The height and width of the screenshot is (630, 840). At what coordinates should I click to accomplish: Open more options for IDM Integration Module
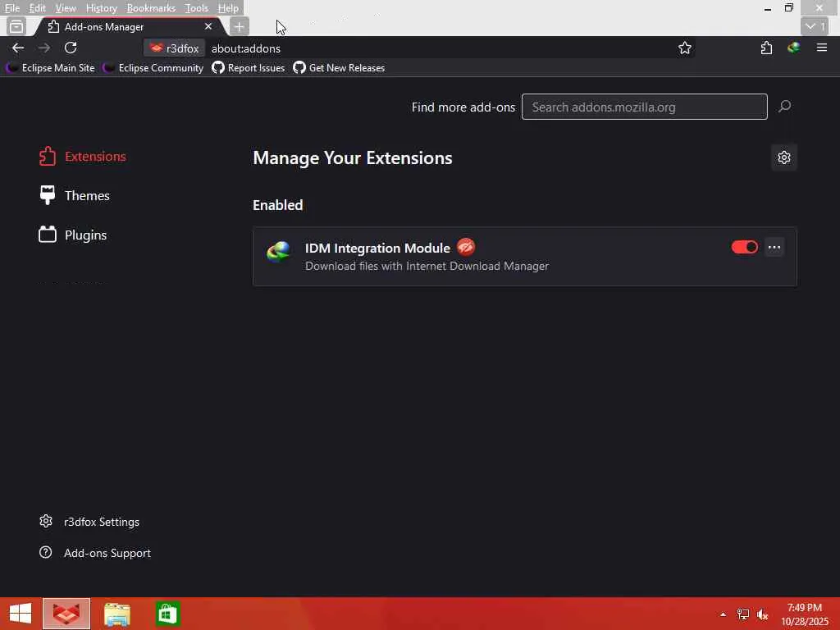tap(774, 247)
